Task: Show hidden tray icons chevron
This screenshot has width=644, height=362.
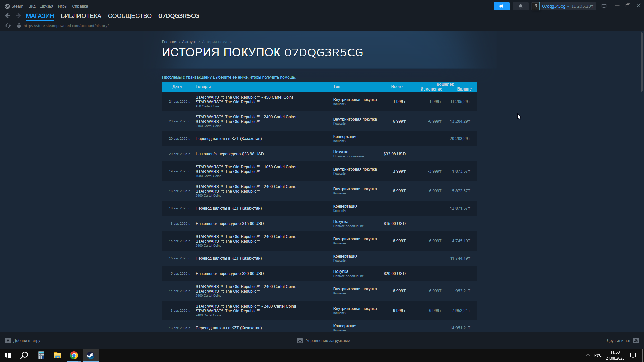Action: point(588,355)
